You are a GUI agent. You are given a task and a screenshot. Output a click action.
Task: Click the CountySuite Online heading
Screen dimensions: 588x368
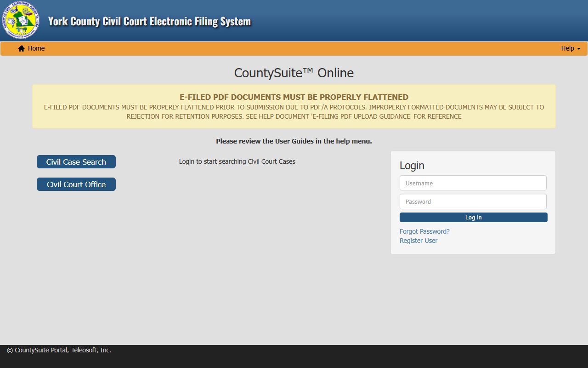[294, 73]
